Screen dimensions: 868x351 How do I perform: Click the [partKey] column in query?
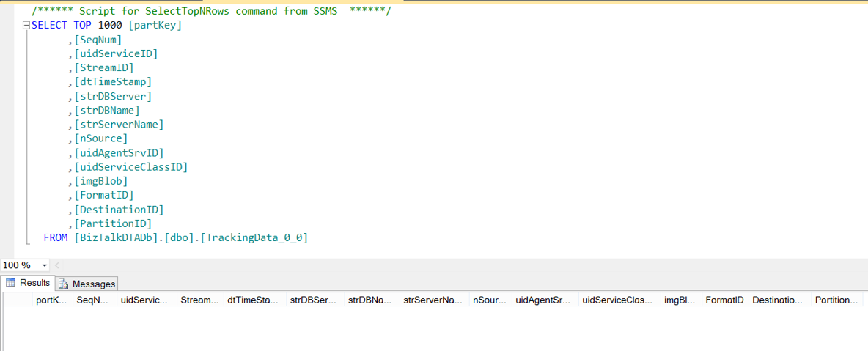point(155,26)
